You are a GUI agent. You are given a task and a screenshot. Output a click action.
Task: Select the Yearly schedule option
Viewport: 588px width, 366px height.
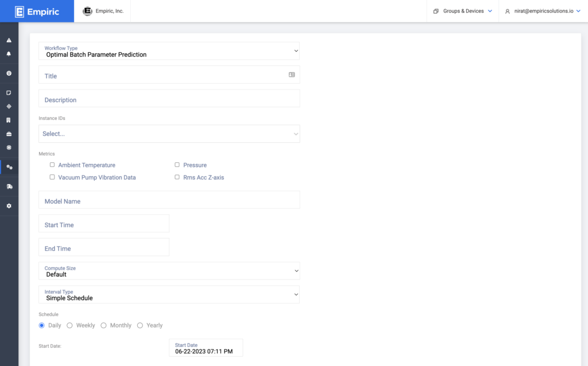(140, 325)
